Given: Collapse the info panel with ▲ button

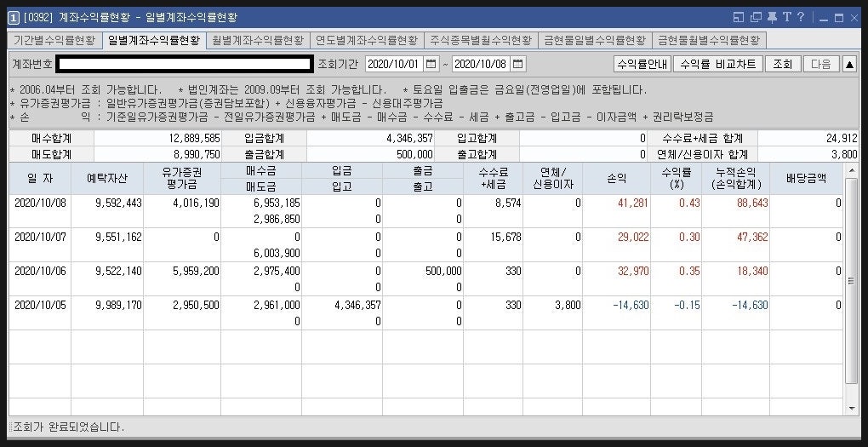Looking at the screenshot, I should point(850,64).
